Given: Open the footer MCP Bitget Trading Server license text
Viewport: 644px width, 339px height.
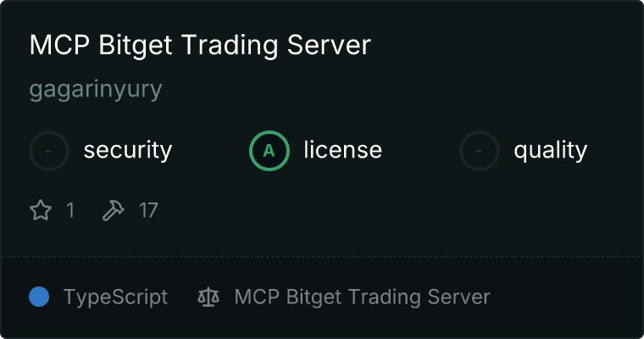Looking at the screenshot, I should coord(363,297).
